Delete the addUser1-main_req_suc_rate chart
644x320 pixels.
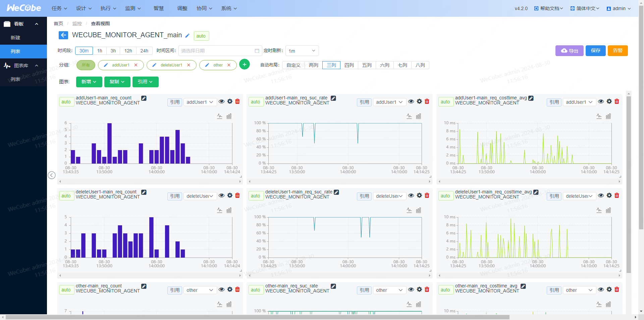tap(427, 101)
